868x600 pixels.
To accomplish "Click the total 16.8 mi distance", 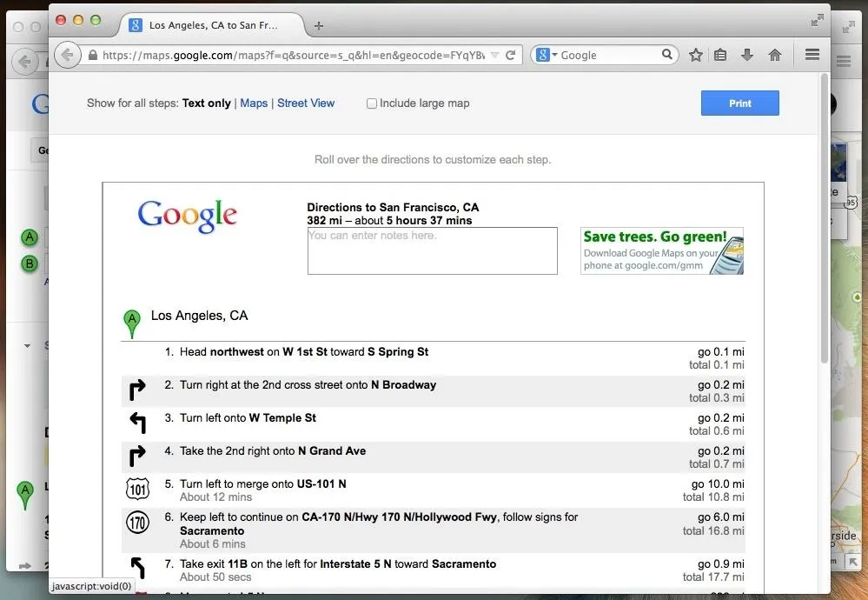I will [x=713, y=530].
